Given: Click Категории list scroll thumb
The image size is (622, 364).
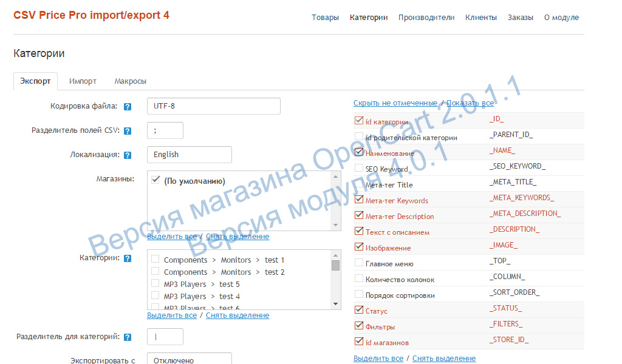Looking at the screenshot, I should coord(335,265).
